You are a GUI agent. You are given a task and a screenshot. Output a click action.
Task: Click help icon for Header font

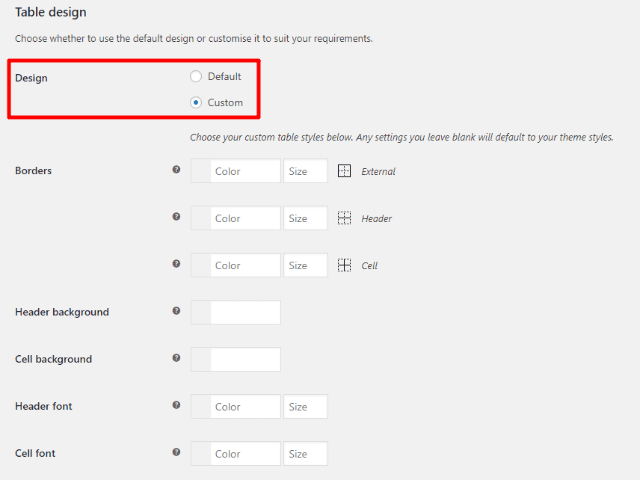coord(177,405)
